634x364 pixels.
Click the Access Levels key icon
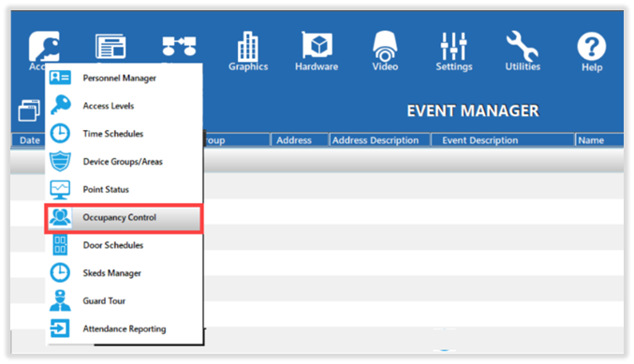61,105
